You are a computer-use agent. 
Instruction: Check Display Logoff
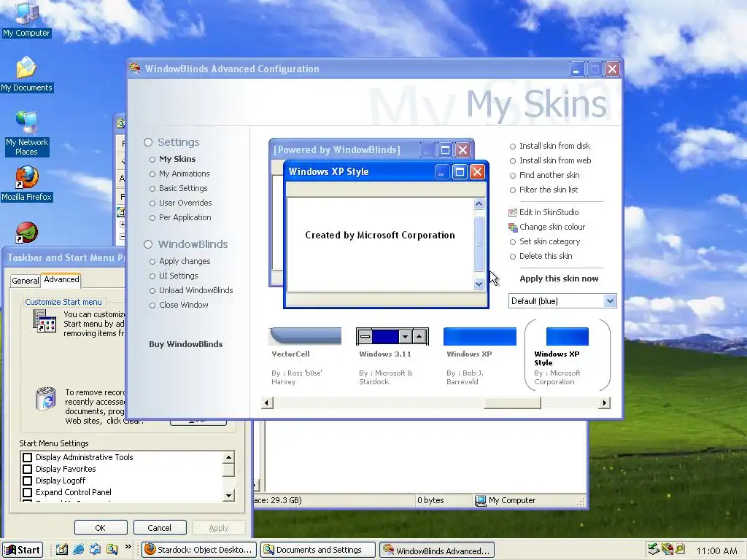pos(28,481)
